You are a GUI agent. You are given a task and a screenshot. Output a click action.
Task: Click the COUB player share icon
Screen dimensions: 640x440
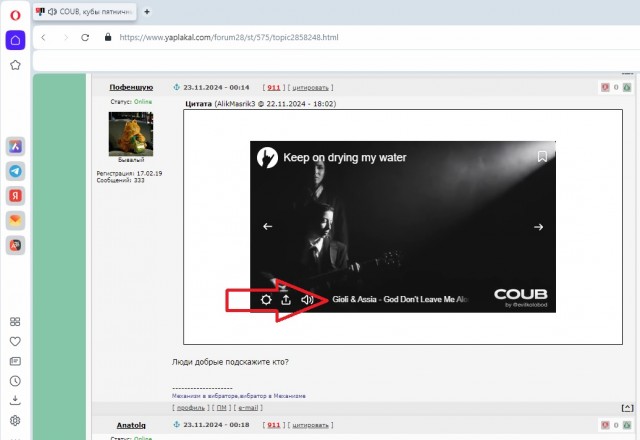coord(286,300)
